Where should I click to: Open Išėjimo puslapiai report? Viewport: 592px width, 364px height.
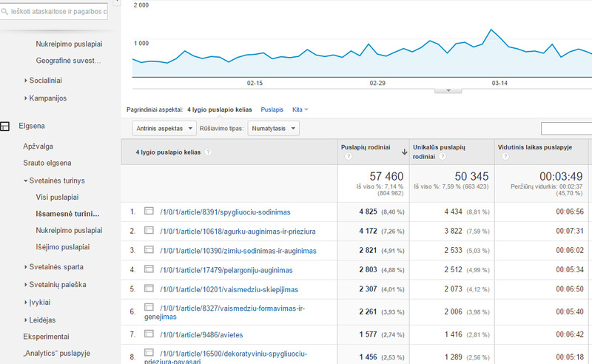click(x=63, y=247)
